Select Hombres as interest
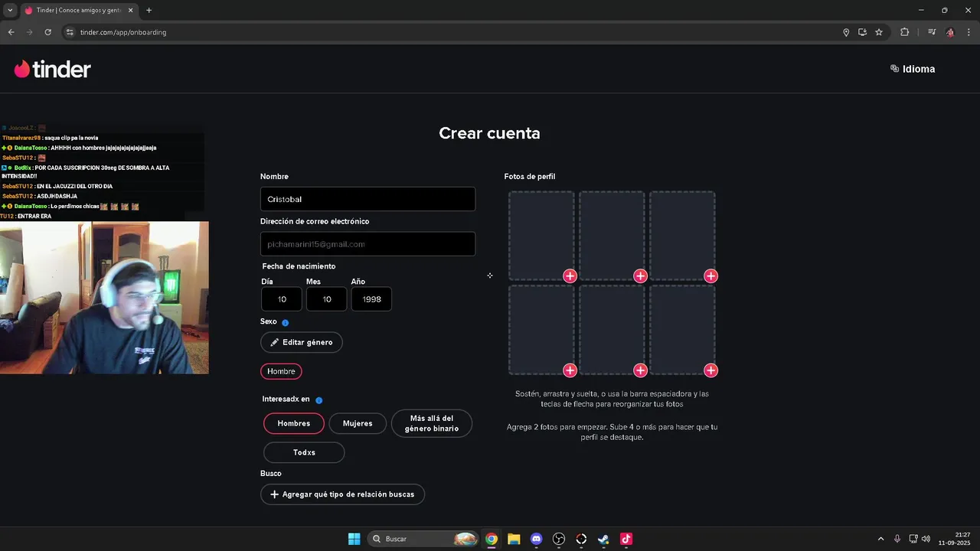Viewport: 980px width, 551px height. 294,423
